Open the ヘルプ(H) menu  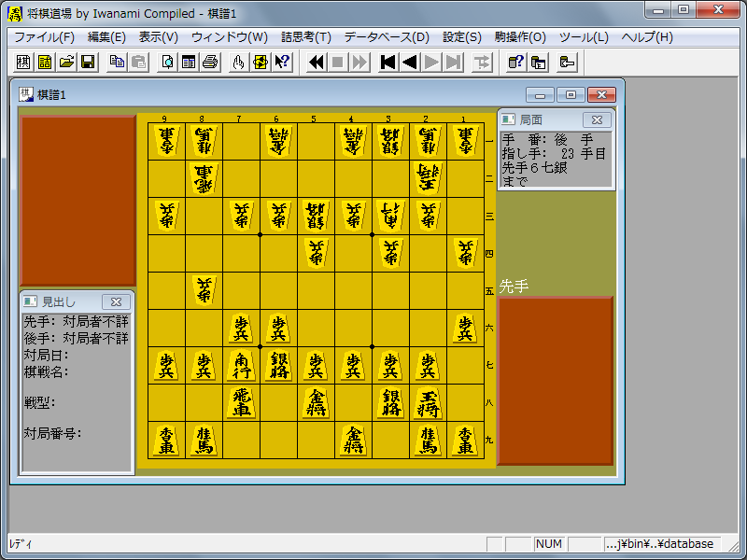click(647, 37)
